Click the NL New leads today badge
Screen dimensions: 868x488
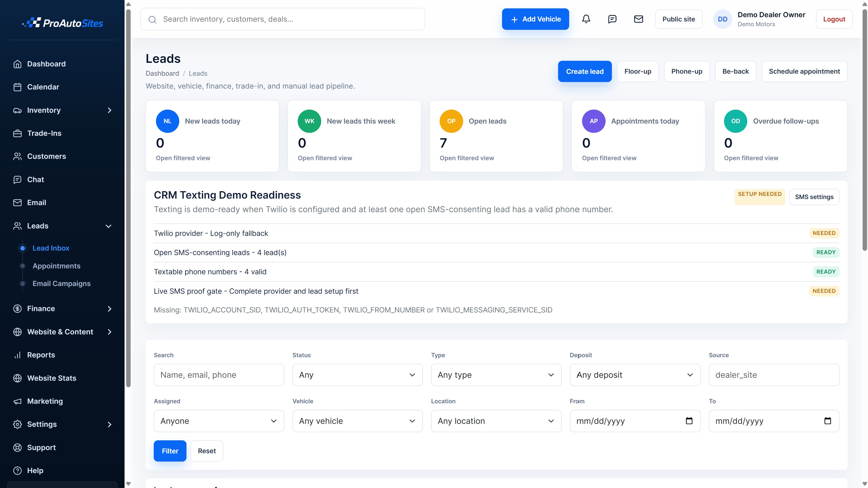click(167, 121)
